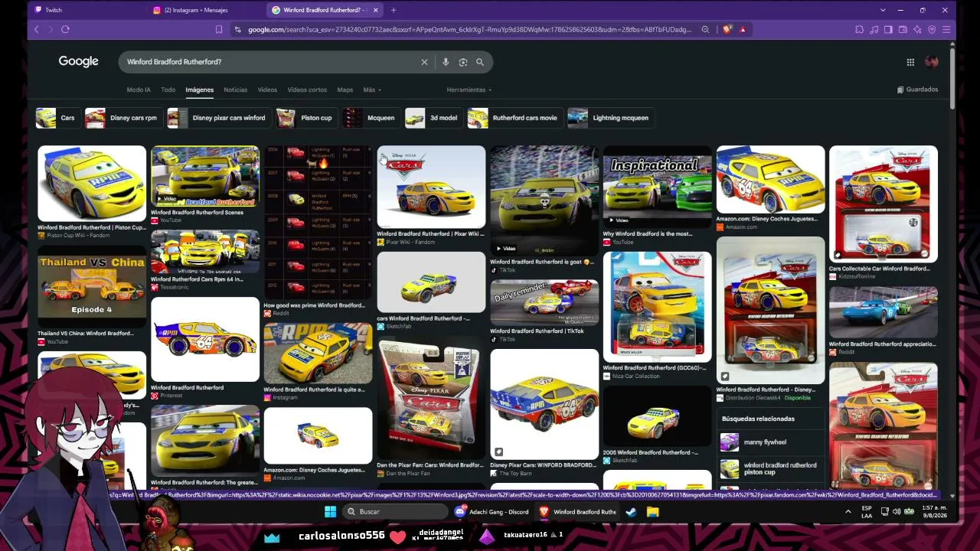Open Pixar Wiki Fandom image result

click(431, 186)
